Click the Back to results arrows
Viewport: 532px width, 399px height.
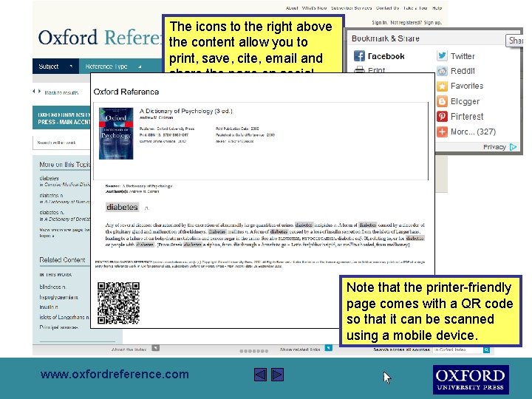[37, 92]
